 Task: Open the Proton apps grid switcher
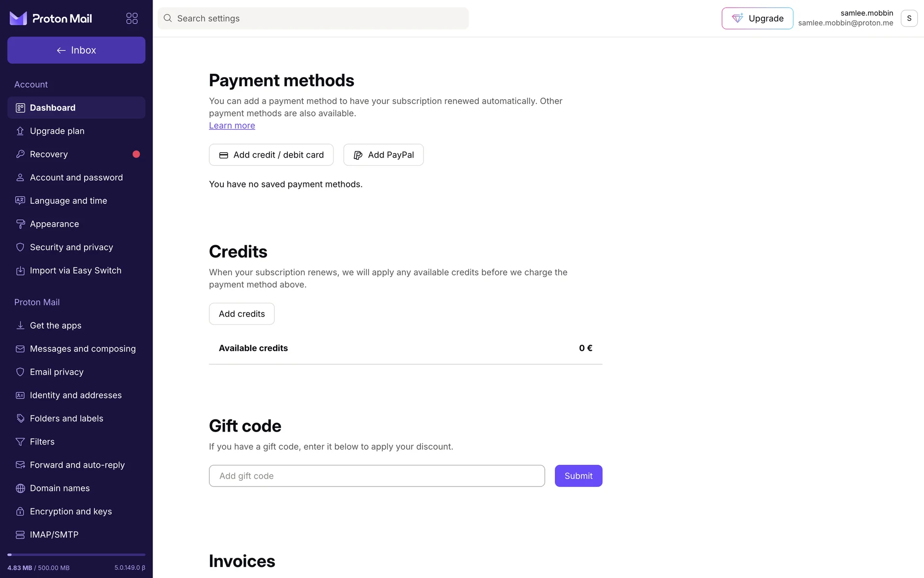point(132,18)
